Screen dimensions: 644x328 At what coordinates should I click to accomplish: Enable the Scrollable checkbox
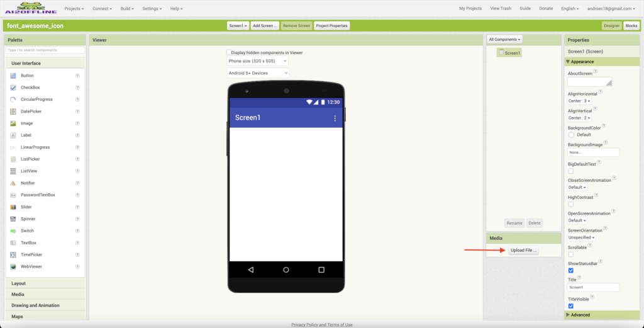[570, 254]
